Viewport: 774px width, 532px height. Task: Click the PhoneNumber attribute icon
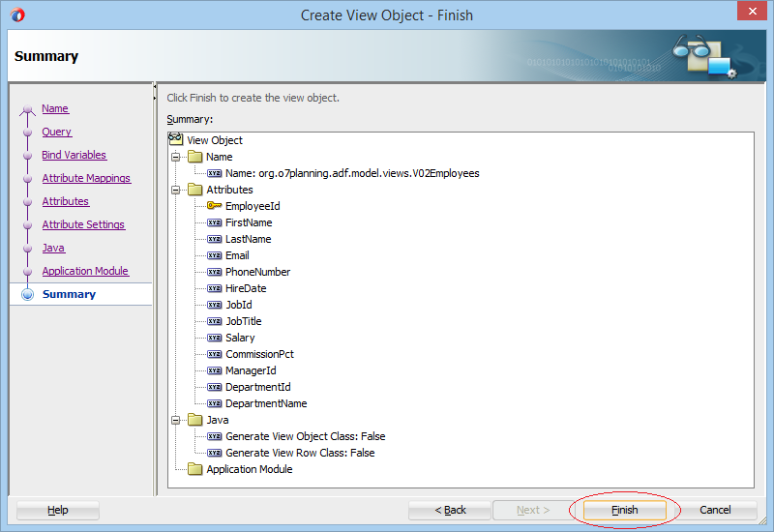[214, 272]
